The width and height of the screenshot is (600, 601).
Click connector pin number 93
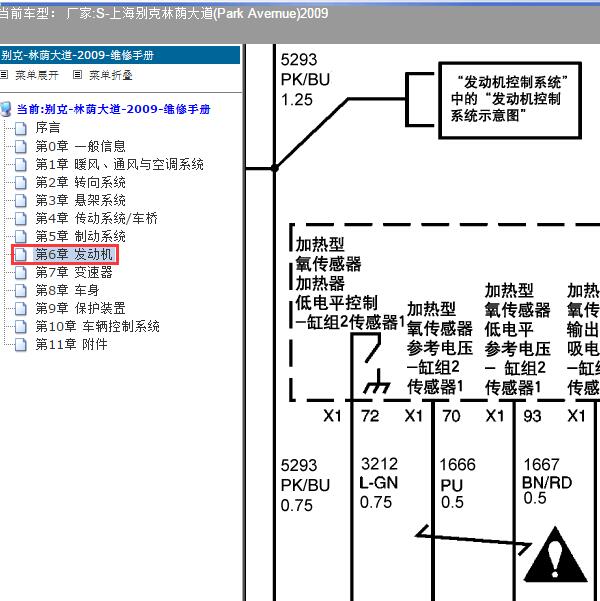[532, 416]
